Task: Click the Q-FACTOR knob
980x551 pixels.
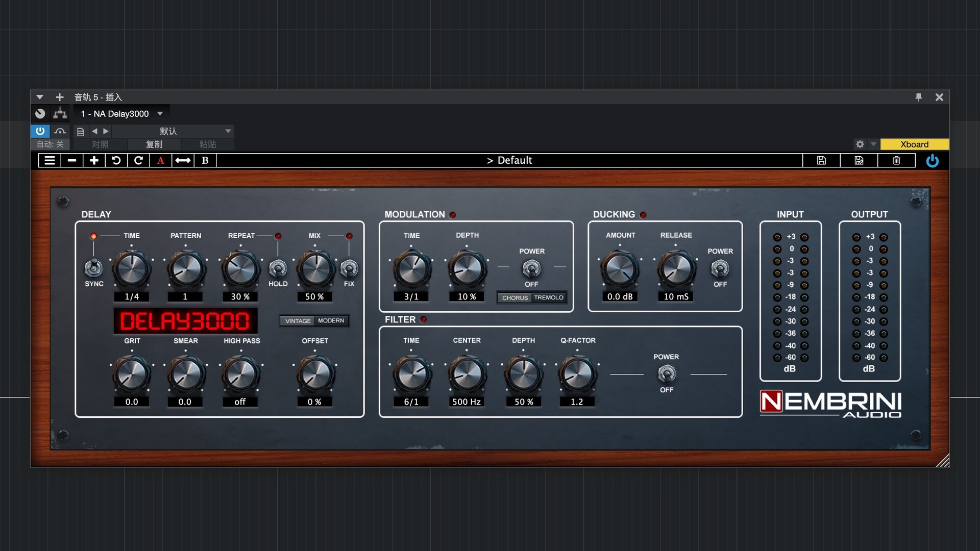Action: [x=577, y=374]
